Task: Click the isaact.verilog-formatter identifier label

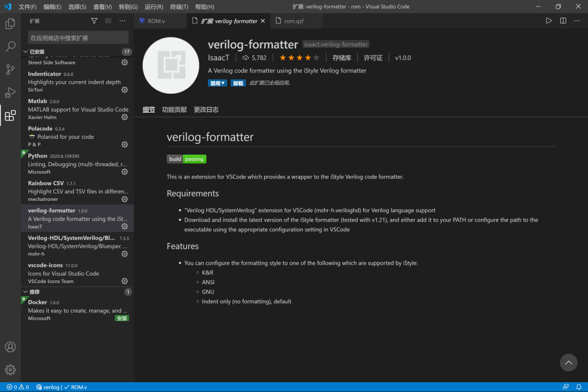Action: (x=335, y=44)
